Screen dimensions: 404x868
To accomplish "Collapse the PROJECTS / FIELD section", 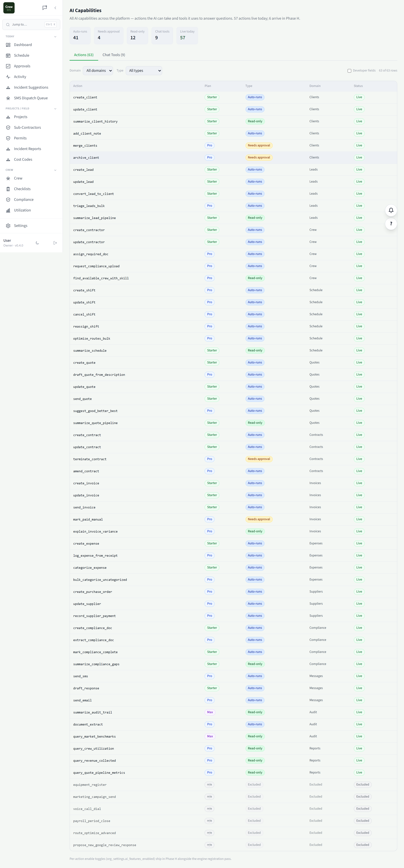I will pyautogui.click(x=55, y=109).
